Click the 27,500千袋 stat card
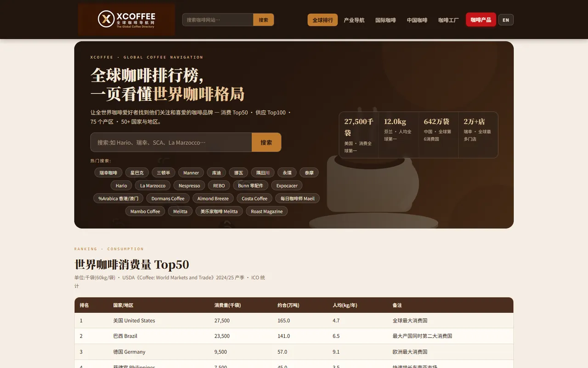 click(x=359, y=135)
